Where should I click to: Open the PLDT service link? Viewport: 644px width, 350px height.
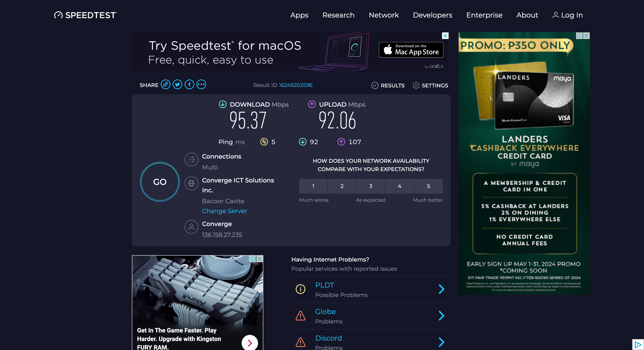tap(324, 285)
